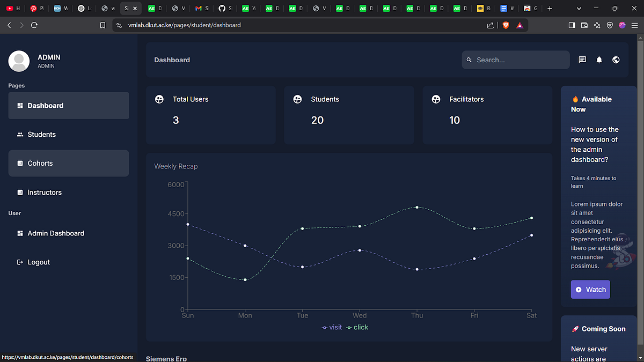Click the globe language icon in header

[616, 60]
